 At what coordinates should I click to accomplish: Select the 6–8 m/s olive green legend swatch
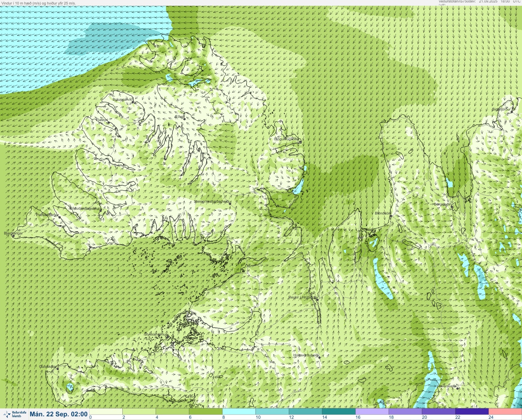[x=206, y=411]
